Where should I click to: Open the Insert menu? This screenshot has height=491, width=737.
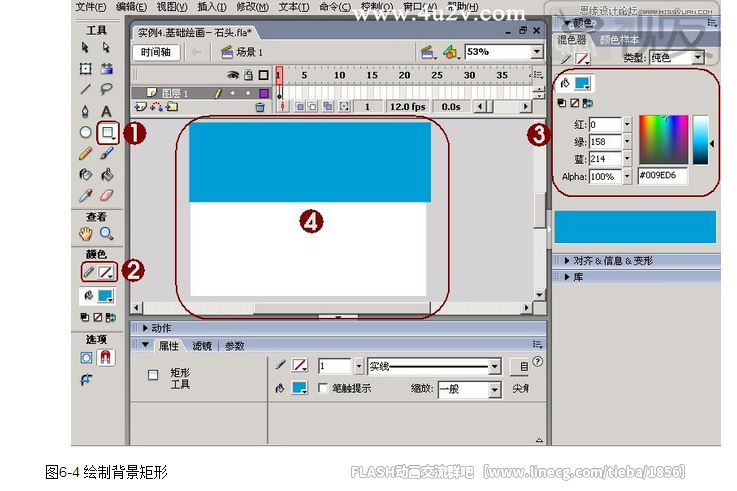coord(212,7)
